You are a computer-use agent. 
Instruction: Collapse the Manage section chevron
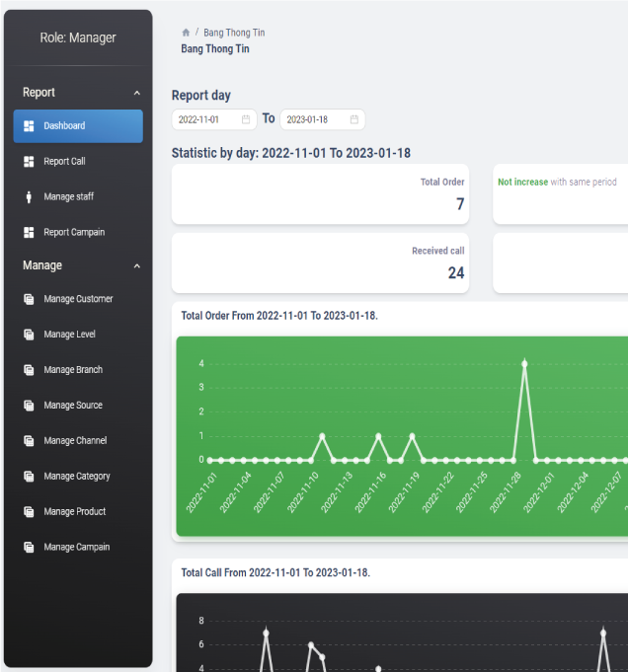[137, 266]
